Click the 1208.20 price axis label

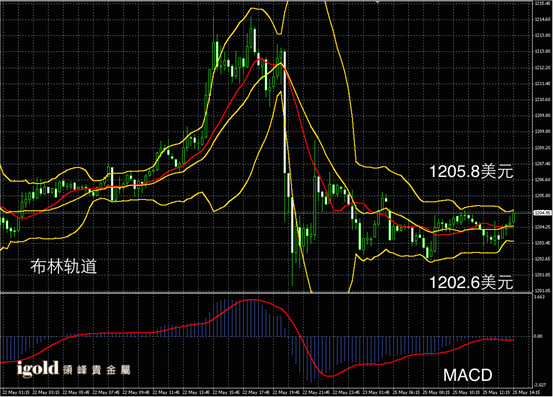[542, 148]
